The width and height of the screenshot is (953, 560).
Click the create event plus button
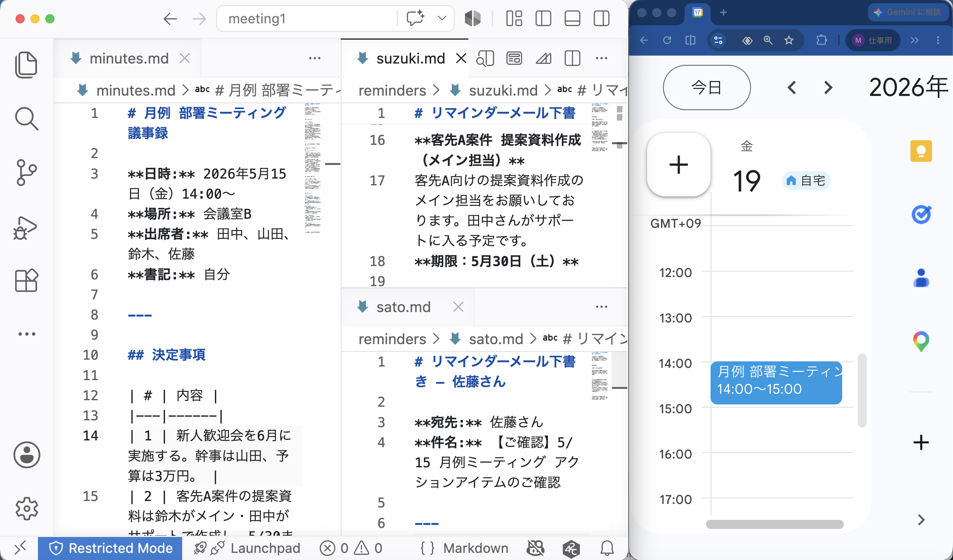[x=678, y=165]
